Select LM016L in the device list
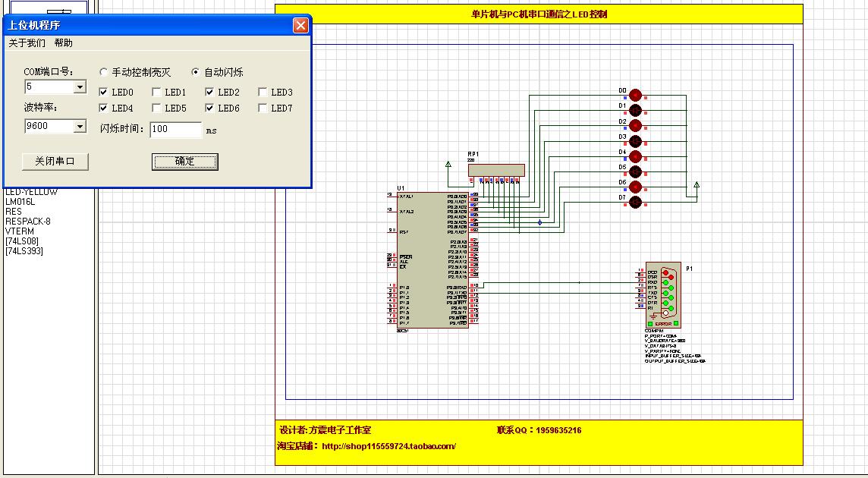 20,202
